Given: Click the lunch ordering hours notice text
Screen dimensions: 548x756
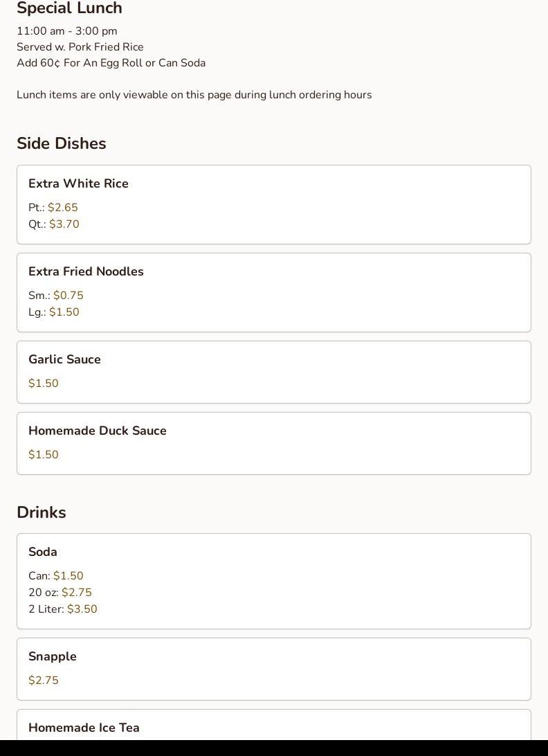Looking at the screenshot, I should click(x=194, y=95).
